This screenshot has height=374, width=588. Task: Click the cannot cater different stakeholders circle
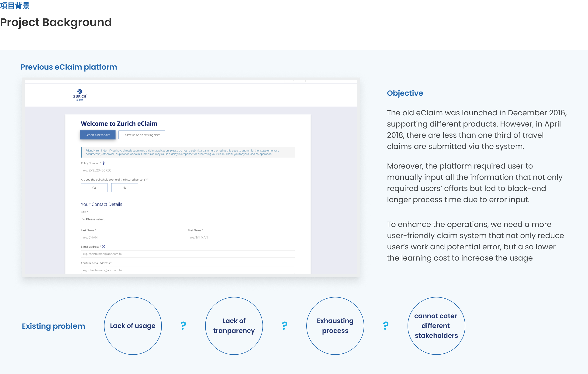[x=436, y=326]
